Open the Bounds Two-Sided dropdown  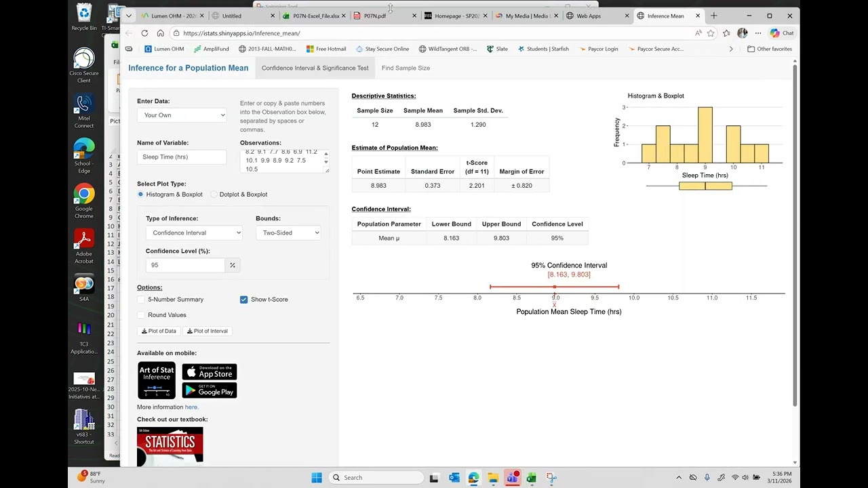(x=288, y=232)
